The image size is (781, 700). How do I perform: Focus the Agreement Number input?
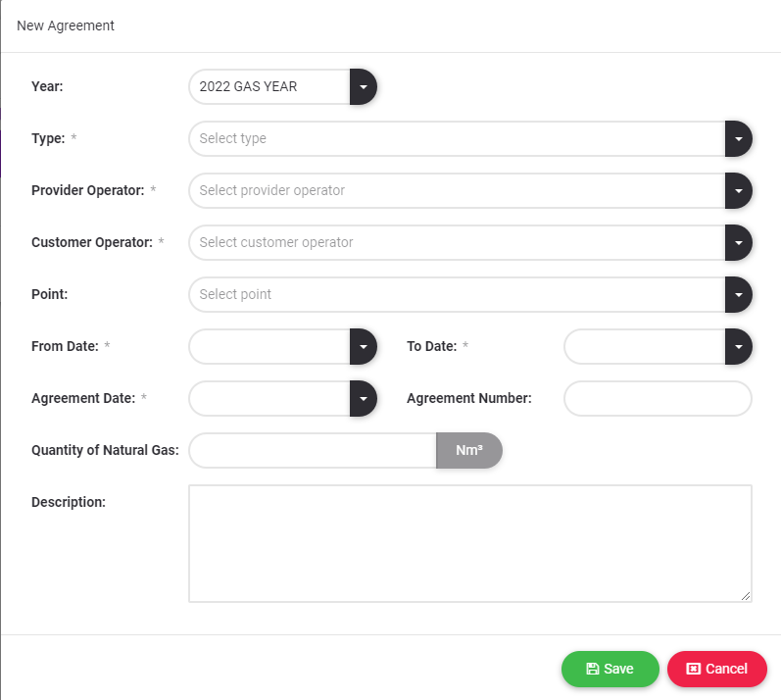tap(658, 399)
